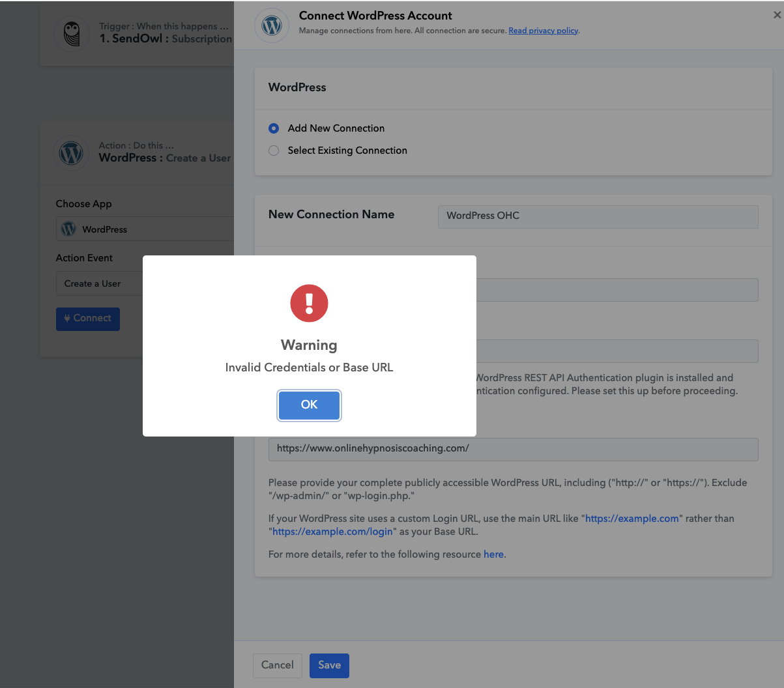This screenshot has width=784, height=688.
Task: Open the 'here' resource link
Action: [493, 554]
